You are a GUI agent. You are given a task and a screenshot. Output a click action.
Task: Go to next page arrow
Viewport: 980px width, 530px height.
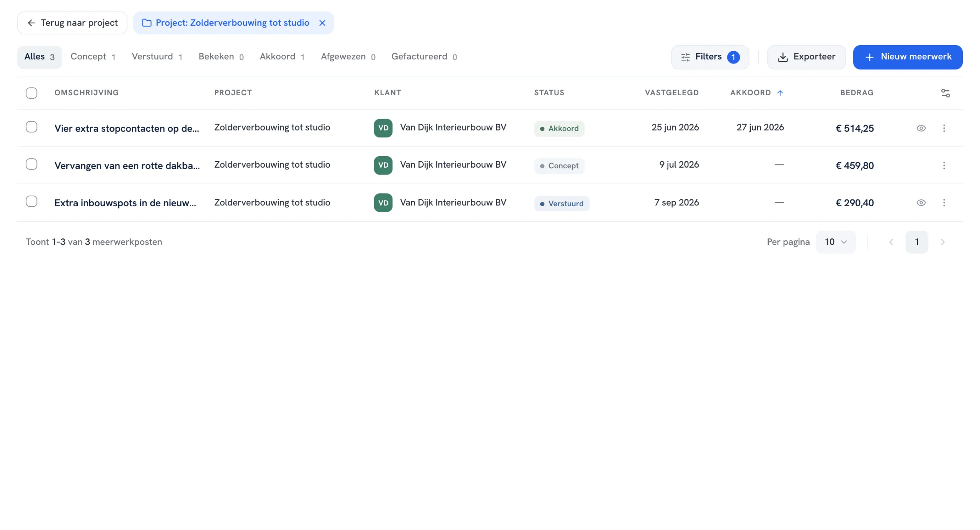(x=942, y=242)
